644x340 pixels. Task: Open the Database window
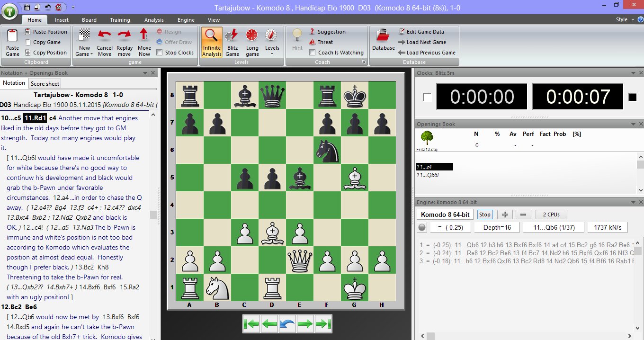(x=383, y=42)
